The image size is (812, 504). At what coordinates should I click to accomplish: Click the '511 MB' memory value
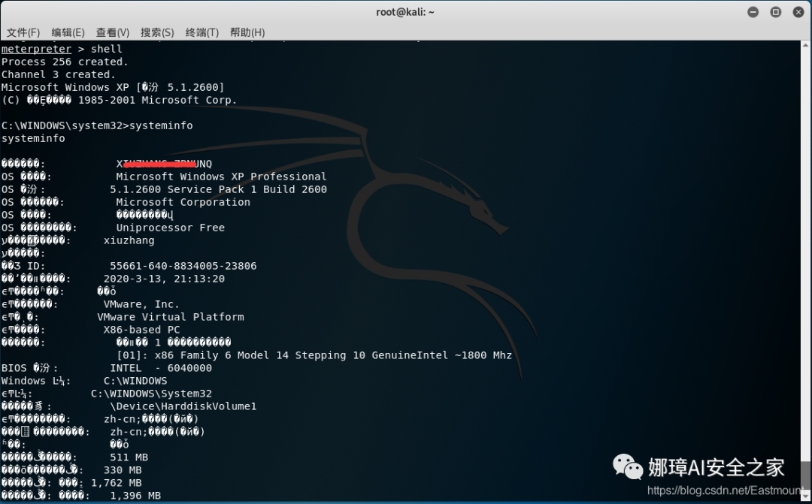coord(129,457)
